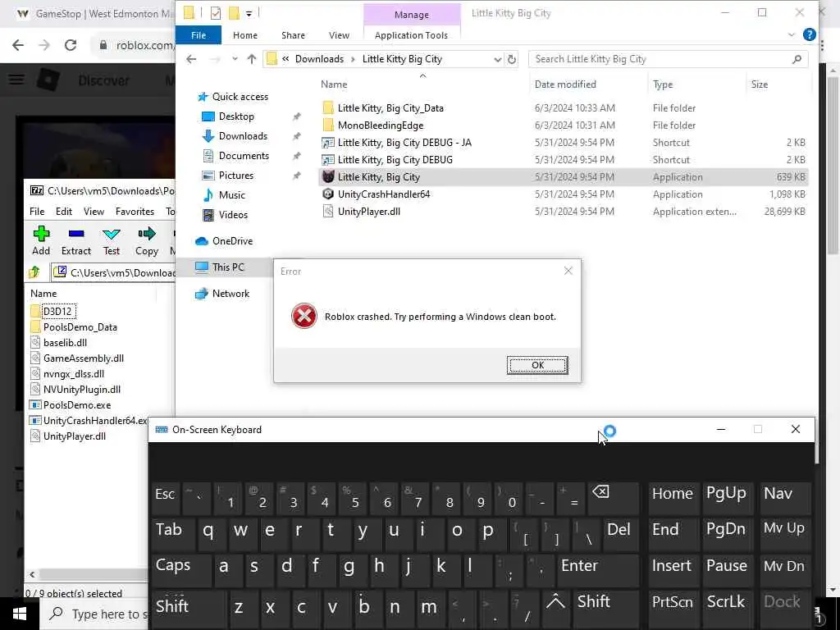Switch to the Home ribbon tab

[245, 35]
